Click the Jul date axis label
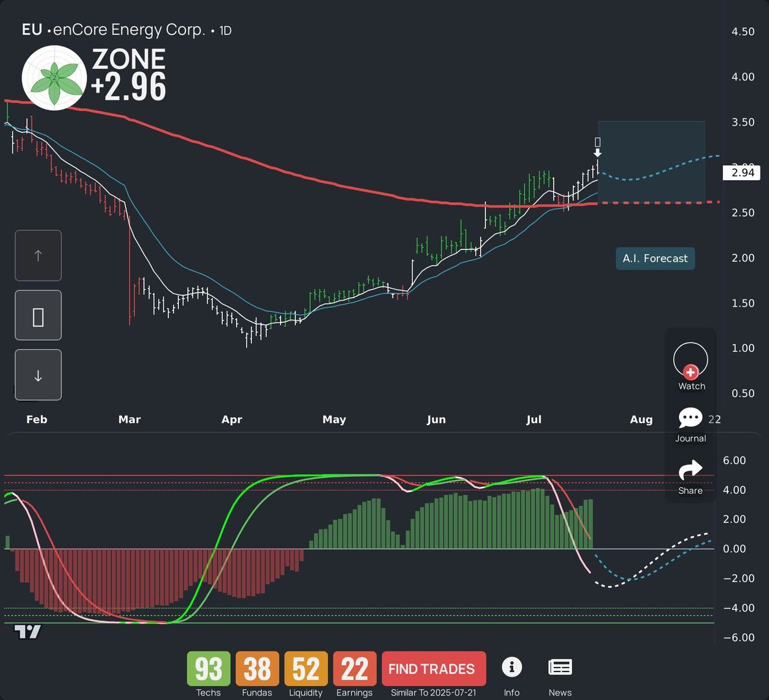 coord(534,419)
